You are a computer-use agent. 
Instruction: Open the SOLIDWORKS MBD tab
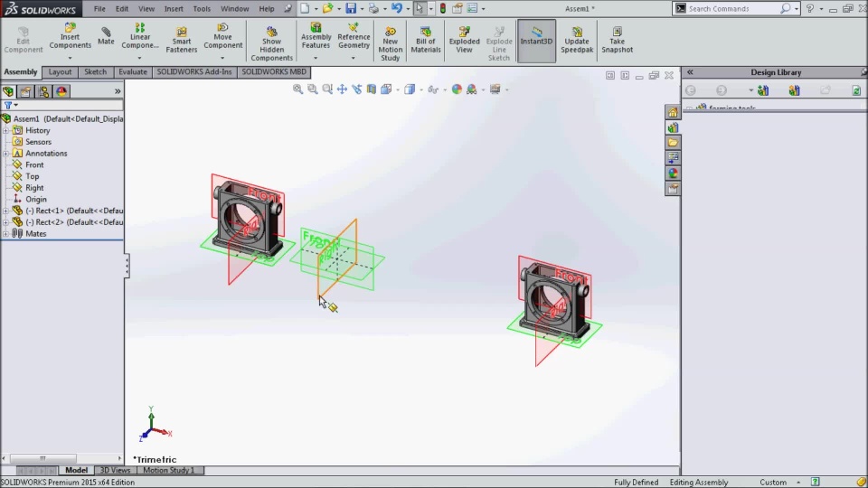(273, 72)
